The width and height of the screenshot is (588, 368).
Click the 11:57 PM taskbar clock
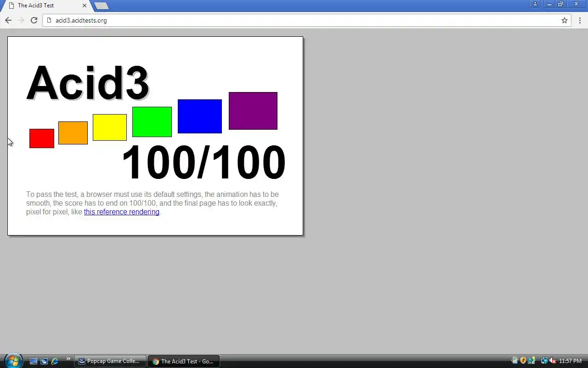(570, 361)
